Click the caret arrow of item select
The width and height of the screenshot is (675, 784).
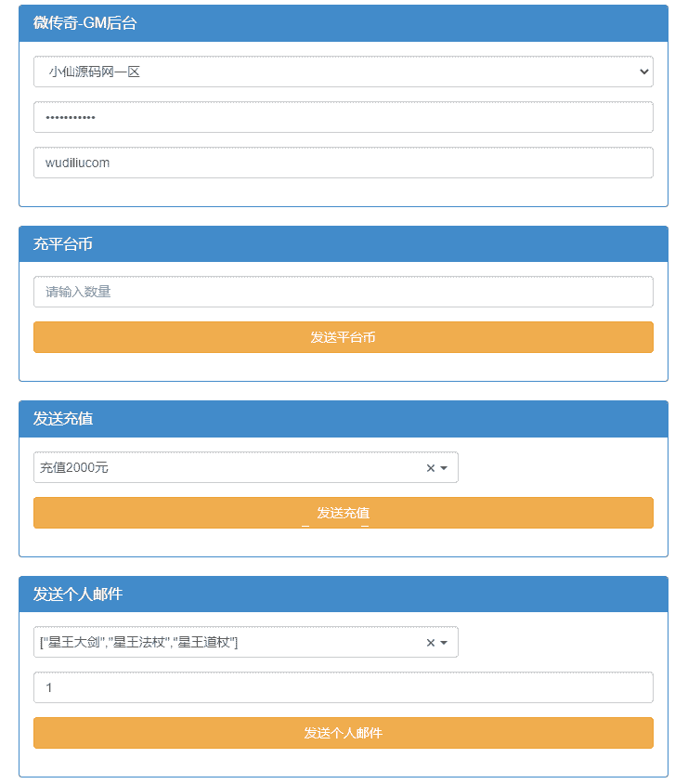click(x=444, y=643)
